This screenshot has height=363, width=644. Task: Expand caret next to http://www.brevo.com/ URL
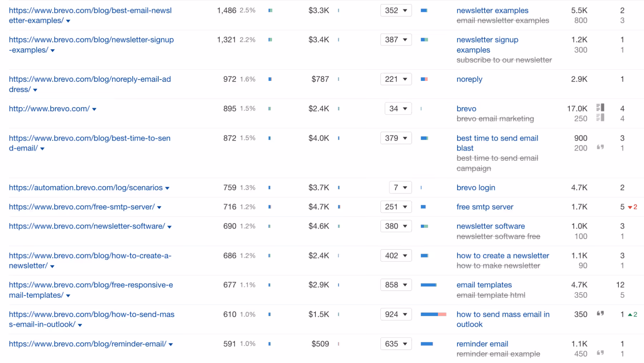(94, 109)
